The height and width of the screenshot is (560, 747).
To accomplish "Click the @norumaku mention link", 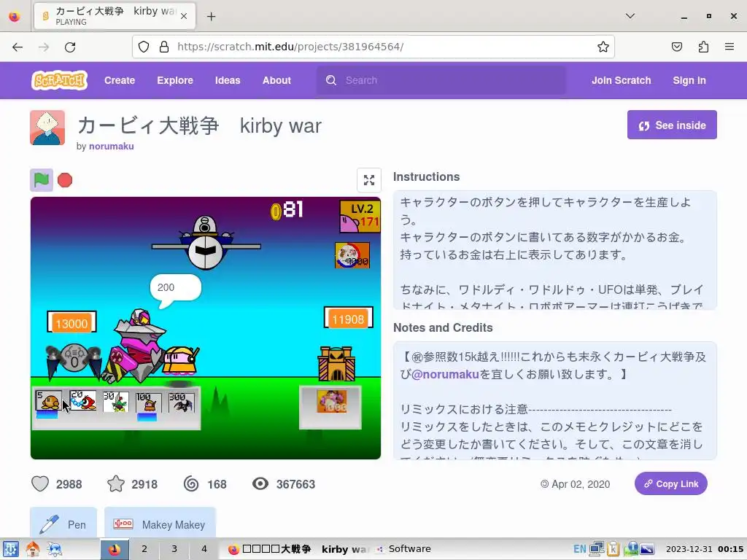I will (x=444, y=374).
